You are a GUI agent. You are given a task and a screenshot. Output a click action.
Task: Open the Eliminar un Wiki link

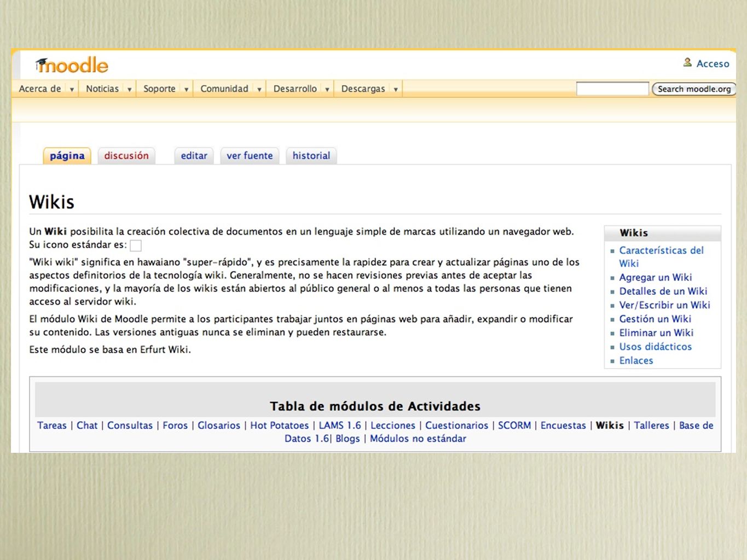click(656, 332)
